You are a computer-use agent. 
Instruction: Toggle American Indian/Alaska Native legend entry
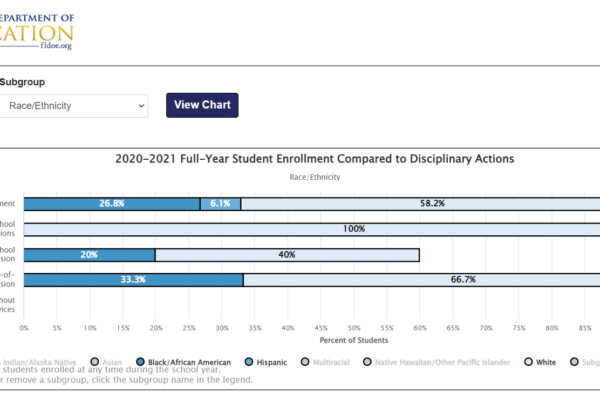click(x=38, y=362)
